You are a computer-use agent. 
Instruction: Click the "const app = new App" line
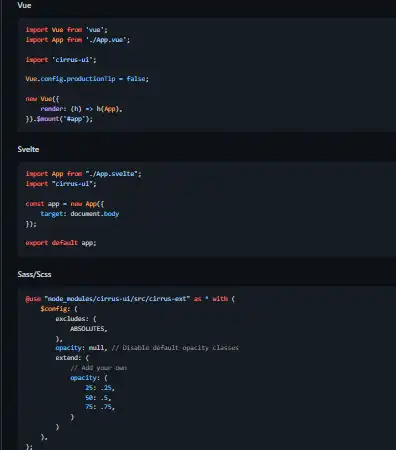[x=65, y=204]
